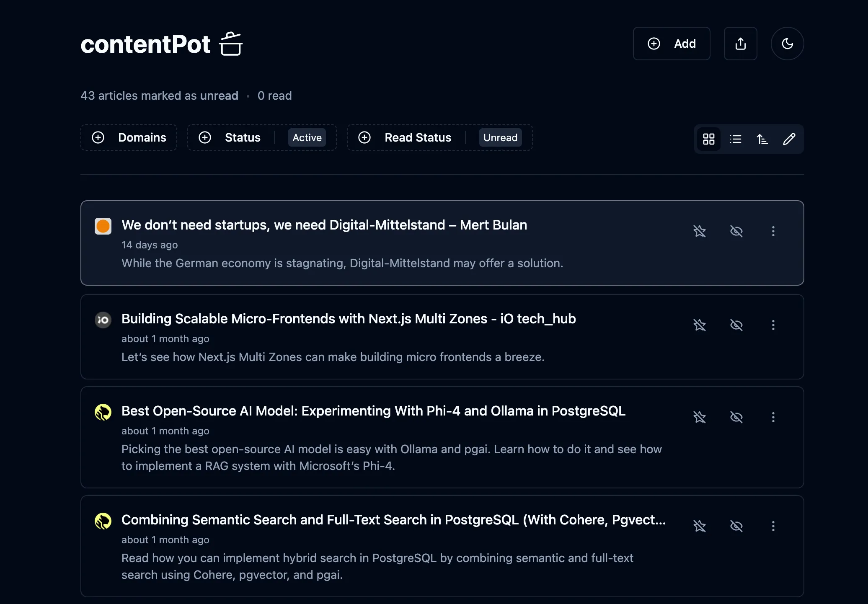Hide the Phi-4 and Ollama article

736,417
